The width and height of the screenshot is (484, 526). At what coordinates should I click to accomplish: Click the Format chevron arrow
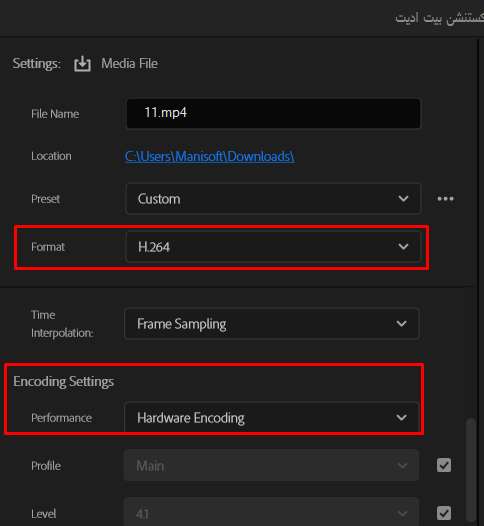(403, 247)
